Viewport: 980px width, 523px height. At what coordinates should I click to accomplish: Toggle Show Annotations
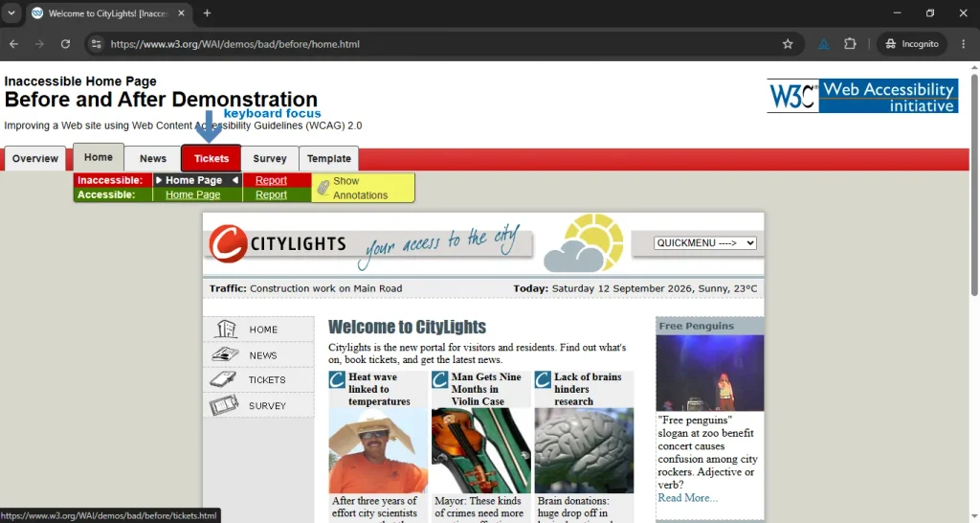click(363, 188)
